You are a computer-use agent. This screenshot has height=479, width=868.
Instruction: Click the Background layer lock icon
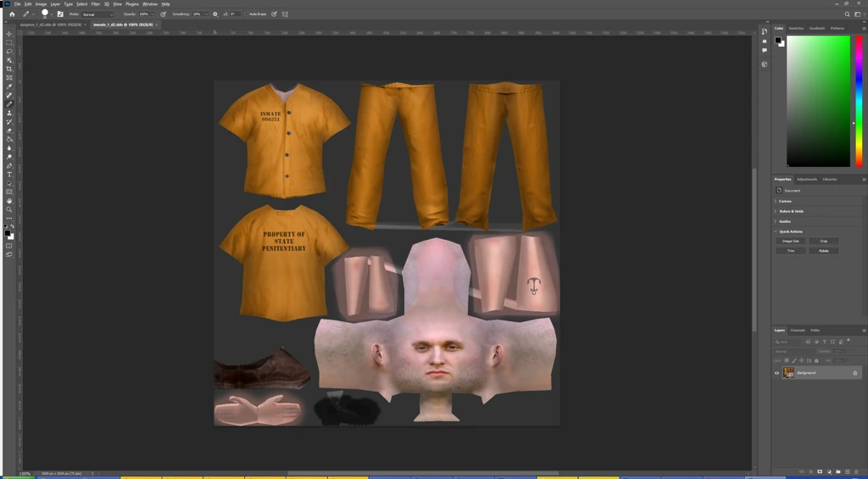854,373
